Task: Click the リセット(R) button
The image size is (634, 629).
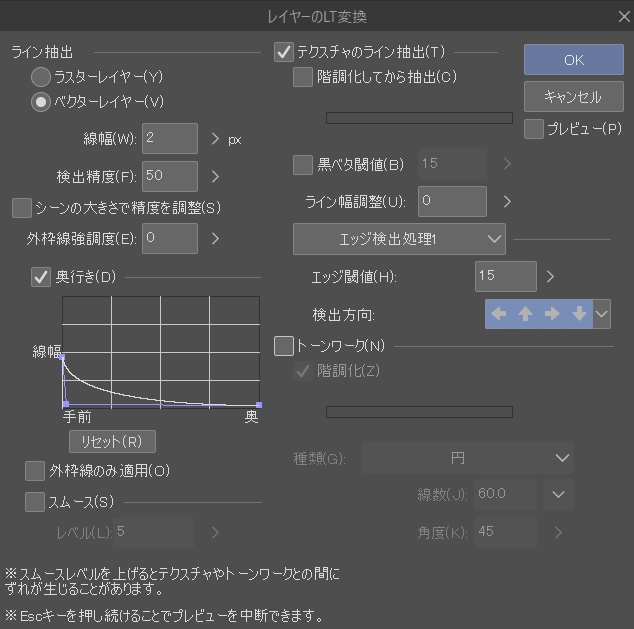Action: point(112,441)
